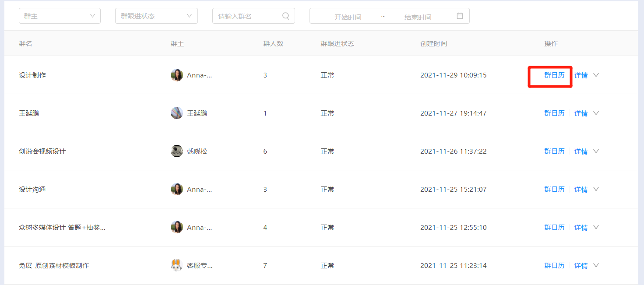Click Anna avatar in 众树多媒体设计 row
644x285 pixels.
177,227
